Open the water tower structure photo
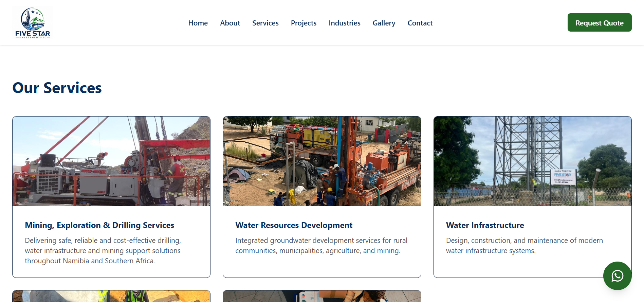 coord(532,161)
